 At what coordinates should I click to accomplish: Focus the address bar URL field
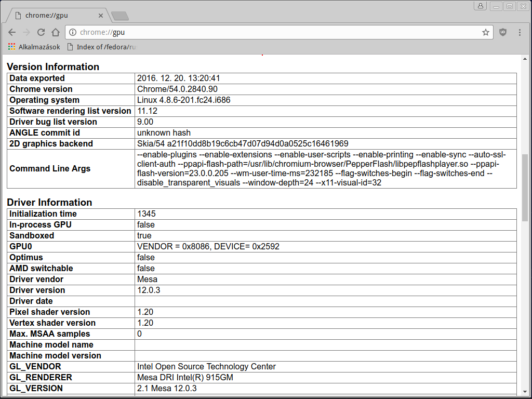pyautogui.click(x=278, y=32)
